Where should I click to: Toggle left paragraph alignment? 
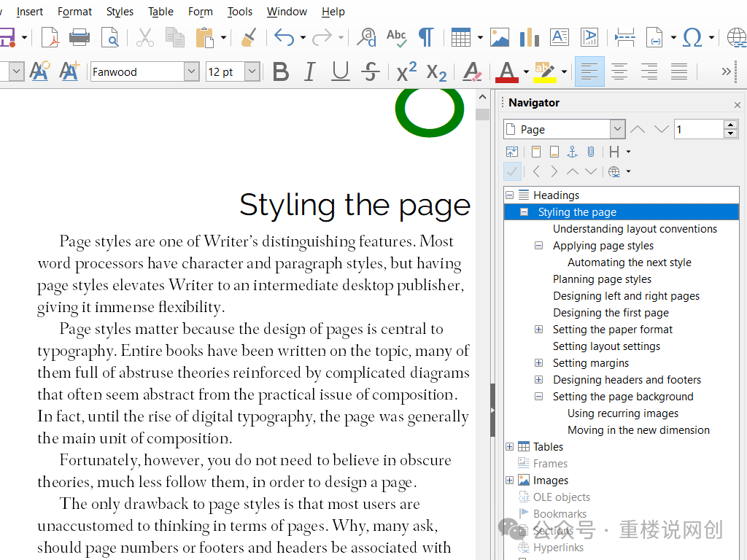click(589, 71)
